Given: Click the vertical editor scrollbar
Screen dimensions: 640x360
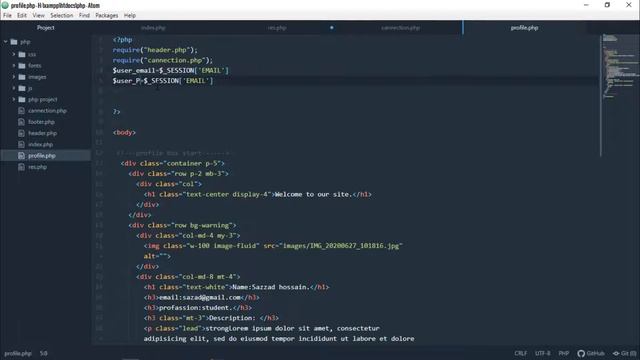Looking at the screenshot, I should 600,95.
